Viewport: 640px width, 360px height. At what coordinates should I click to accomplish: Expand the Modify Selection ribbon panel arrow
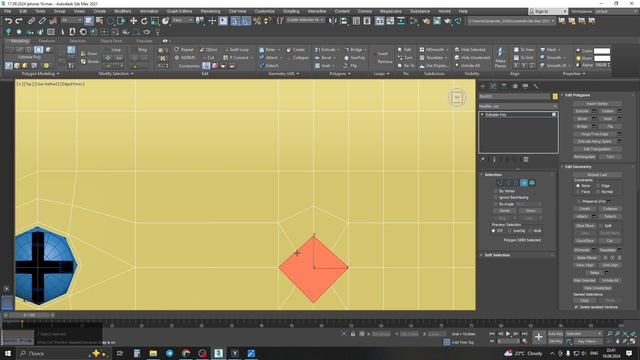pyautogui.click(x=132, y=74)
